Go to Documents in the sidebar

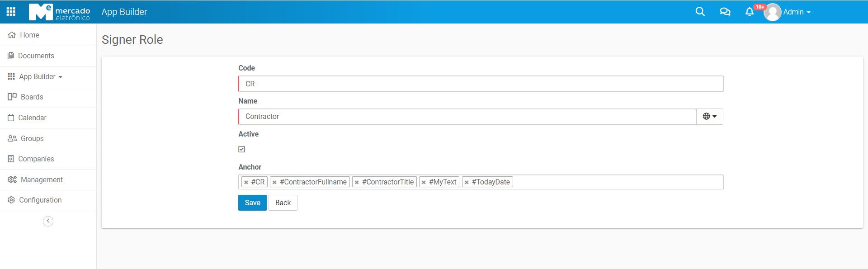[36, 56]
